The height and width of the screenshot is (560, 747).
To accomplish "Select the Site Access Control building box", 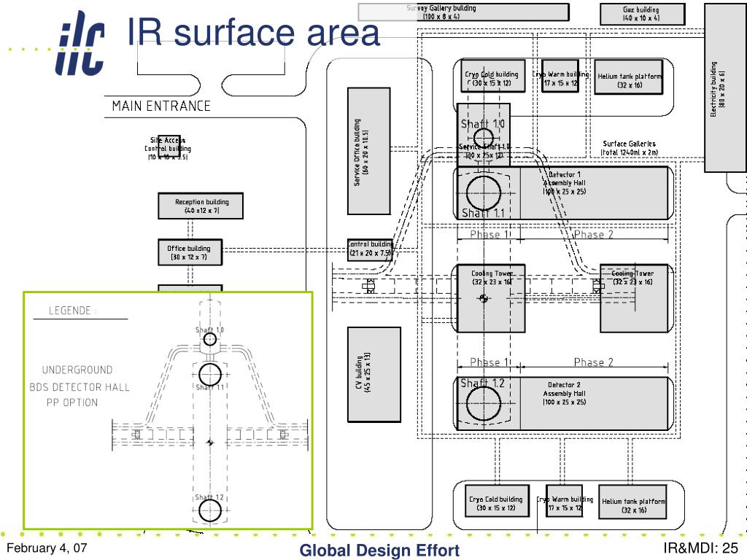I will coord(169,146).
